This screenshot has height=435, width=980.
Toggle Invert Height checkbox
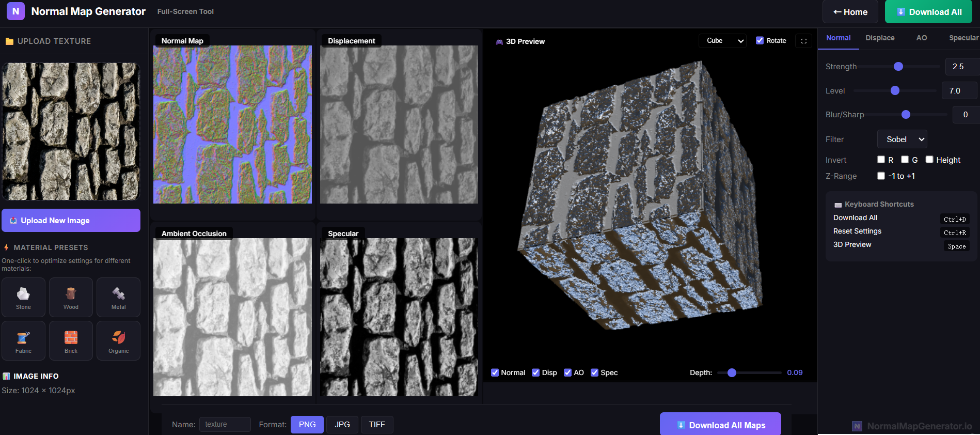[x=929, y=160]
